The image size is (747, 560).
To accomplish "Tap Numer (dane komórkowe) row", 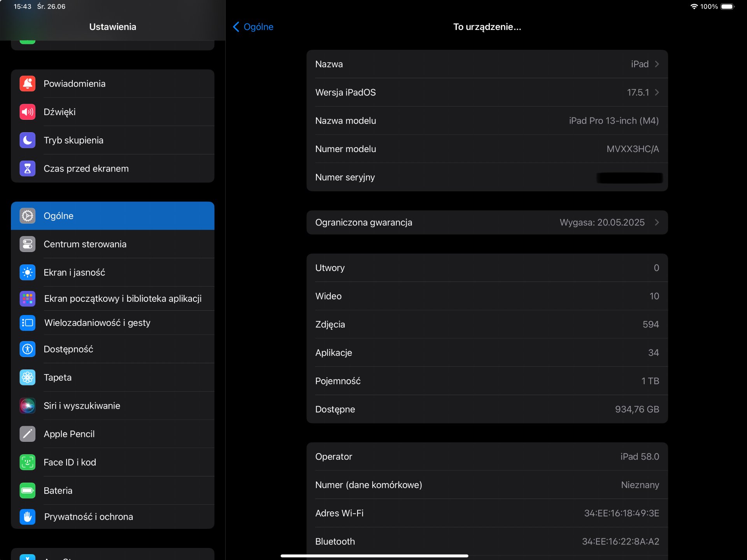I will coord(487,485).
